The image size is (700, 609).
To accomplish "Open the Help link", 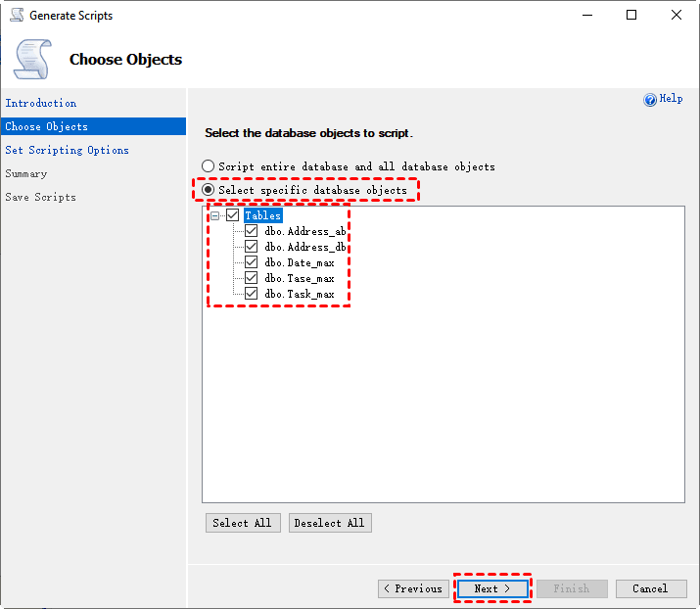I will click(x=671, y=98).
